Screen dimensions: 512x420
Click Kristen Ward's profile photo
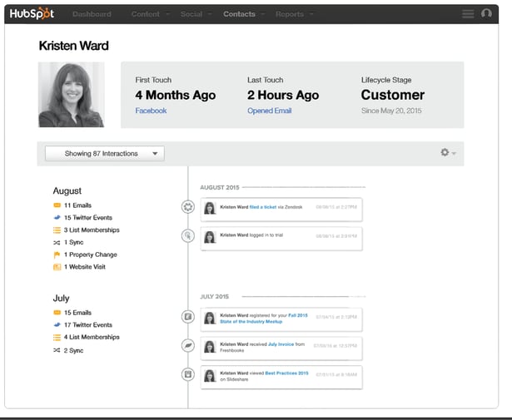pyautogui.click(x=71, y=94)
